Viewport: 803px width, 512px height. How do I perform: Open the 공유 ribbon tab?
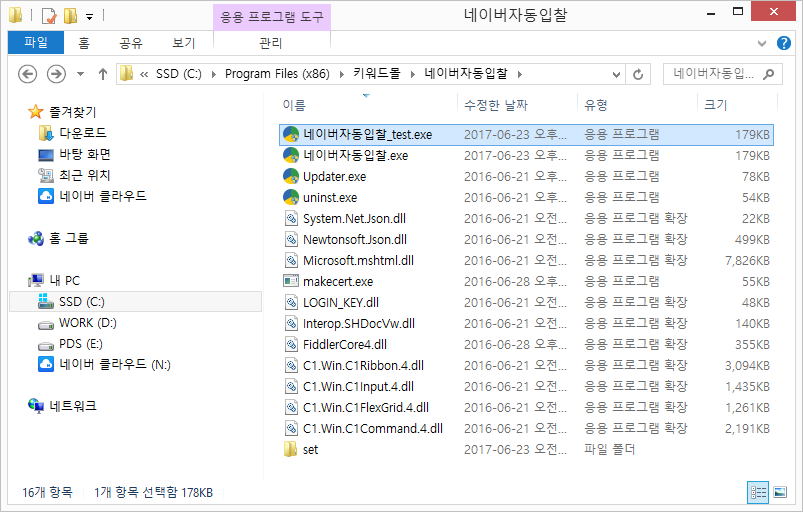131,43
